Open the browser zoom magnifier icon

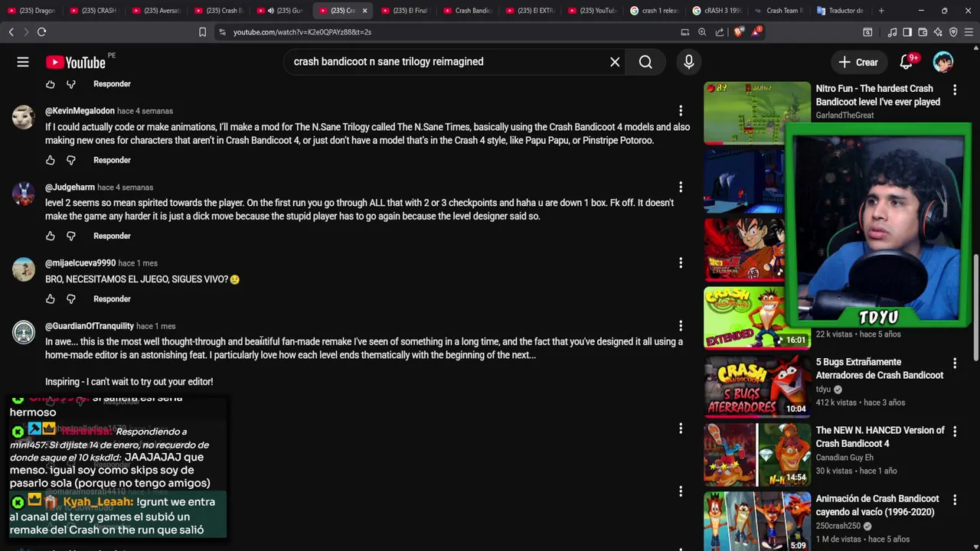[702, 32]
